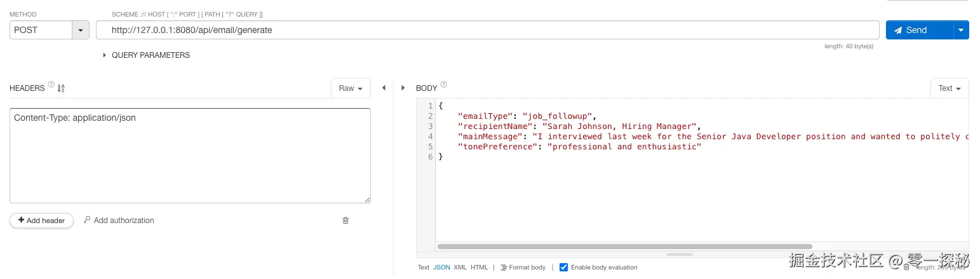Screen dimensions: 980x279
Task: Open the Raw headers view dropdown
Action: coord(351,88)
